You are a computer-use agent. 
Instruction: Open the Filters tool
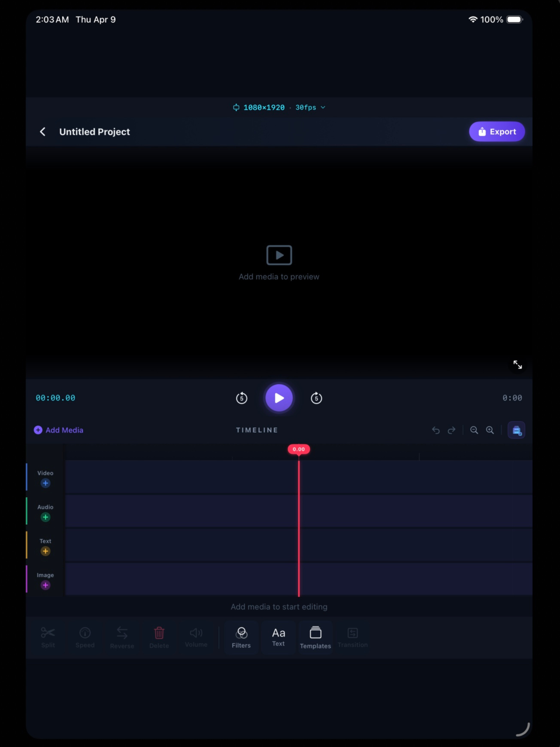pyautogui.click(x=241, y=638)
